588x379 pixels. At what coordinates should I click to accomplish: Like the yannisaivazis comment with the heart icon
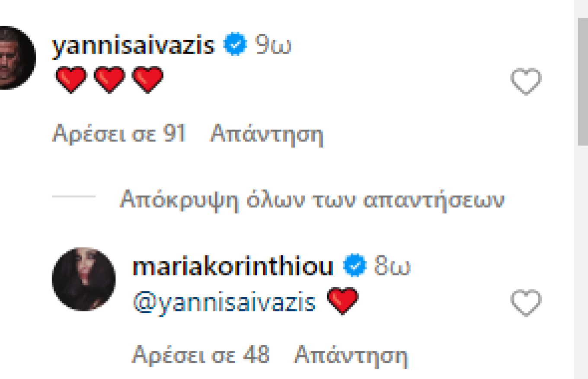click(x=526, y=81)
